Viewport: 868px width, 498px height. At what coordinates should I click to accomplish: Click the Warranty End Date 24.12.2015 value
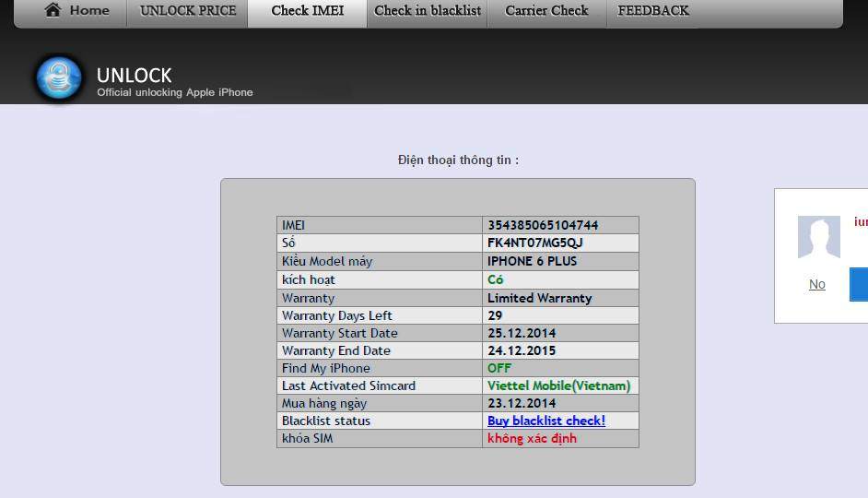click(522, 351)
